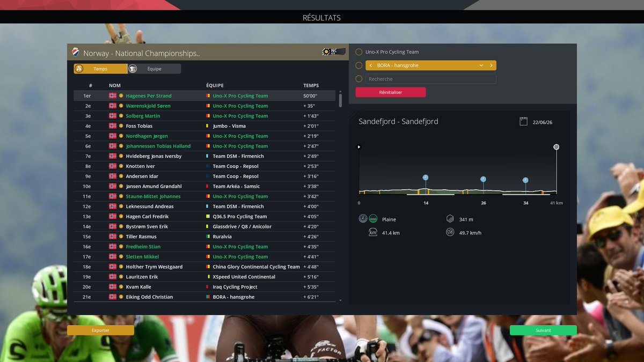Click the Suivant button
Viewport: 644px width, 362px height.
(x=543, y=330)
